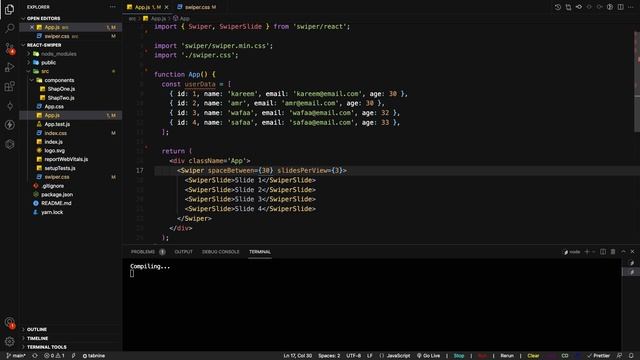Click Clear button in status bar

533,356
